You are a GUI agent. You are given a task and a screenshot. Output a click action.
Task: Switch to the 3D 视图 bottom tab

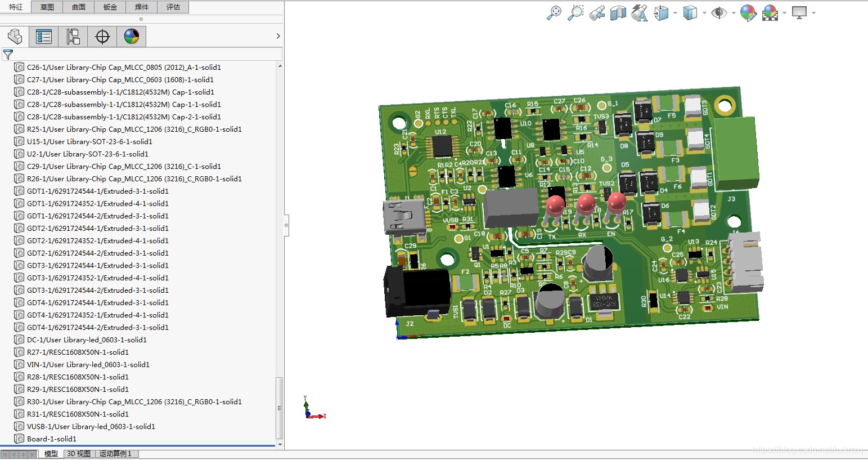click(x=79, y=454)
